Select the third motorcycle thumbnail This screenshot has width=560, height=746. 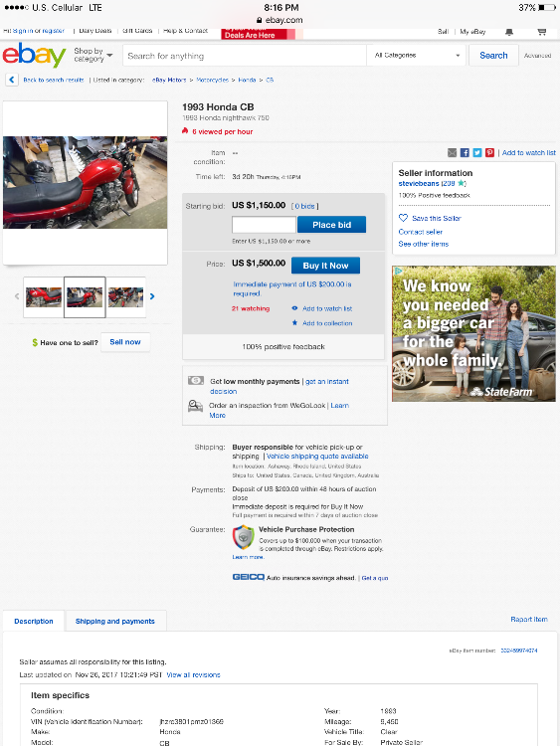point(125,297)
